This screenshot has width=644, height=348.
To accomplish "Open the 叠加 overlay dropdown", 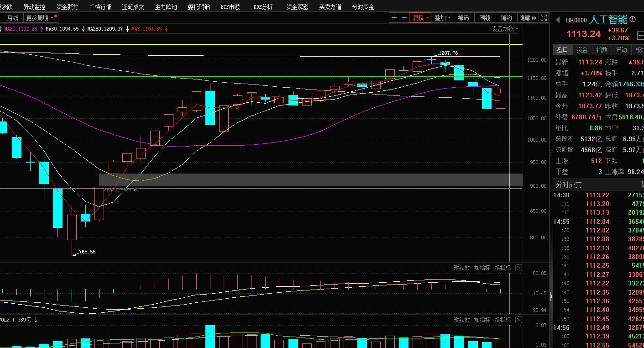I will click(x=442, y=18).
